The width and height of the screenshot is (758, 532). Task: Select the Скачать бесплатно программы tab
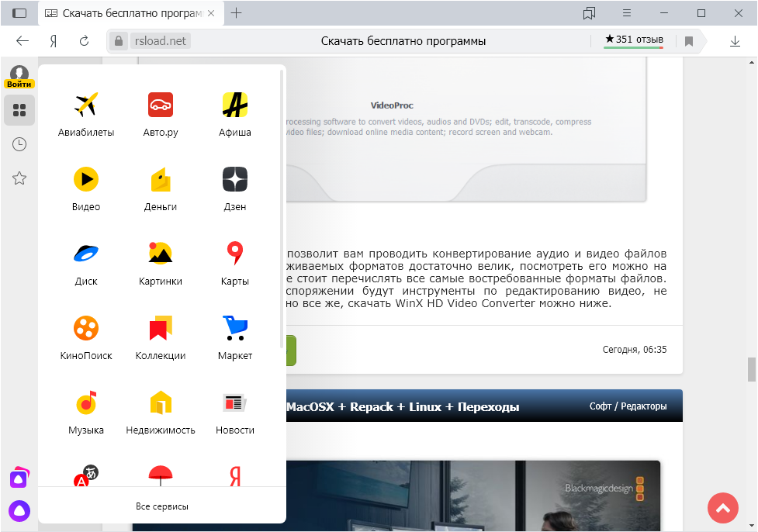[x=130, y=13]
